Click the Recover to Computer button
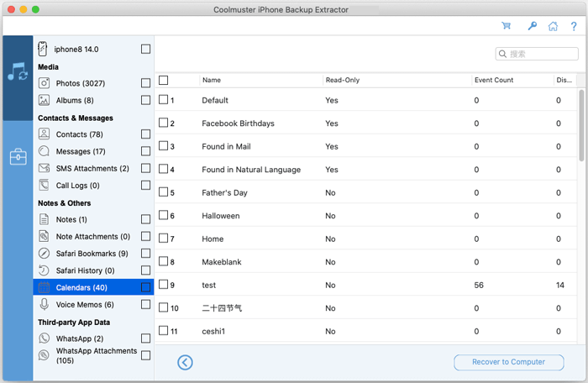Screen dimensions: 588x383 (508, 362)
